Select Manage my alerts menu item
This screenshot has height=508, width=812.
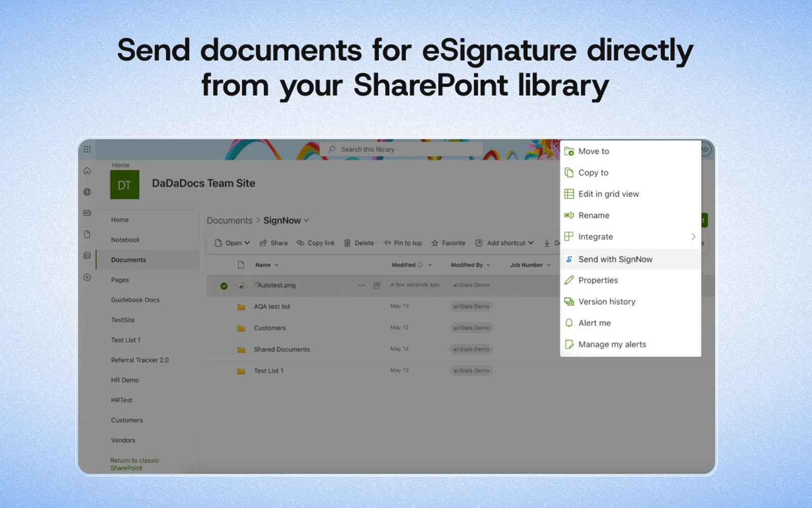point(630,344)
